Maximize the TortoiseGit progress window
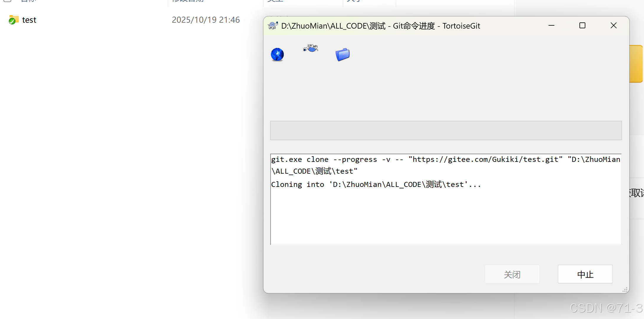644x319 pixels. (582, 26)
